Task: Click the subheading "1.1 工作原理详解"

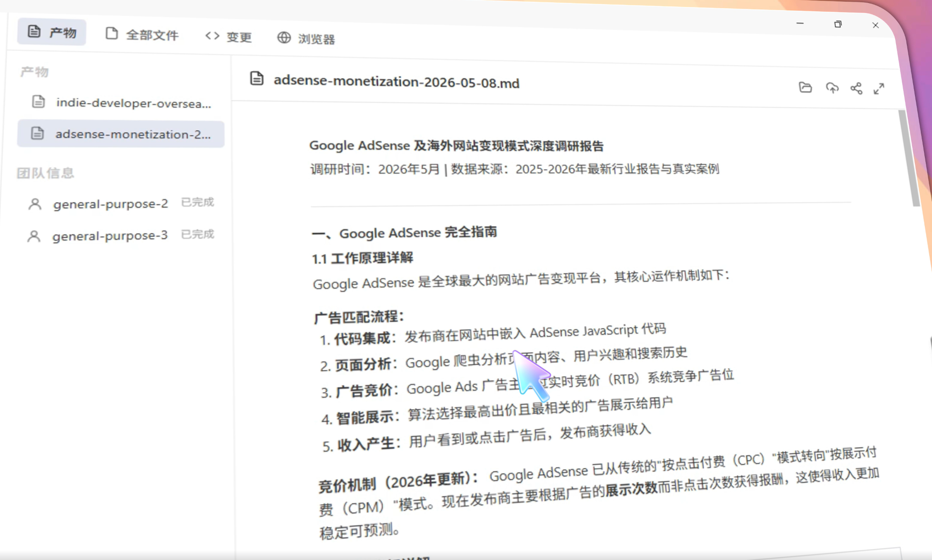Action: [x=363, y=258]
